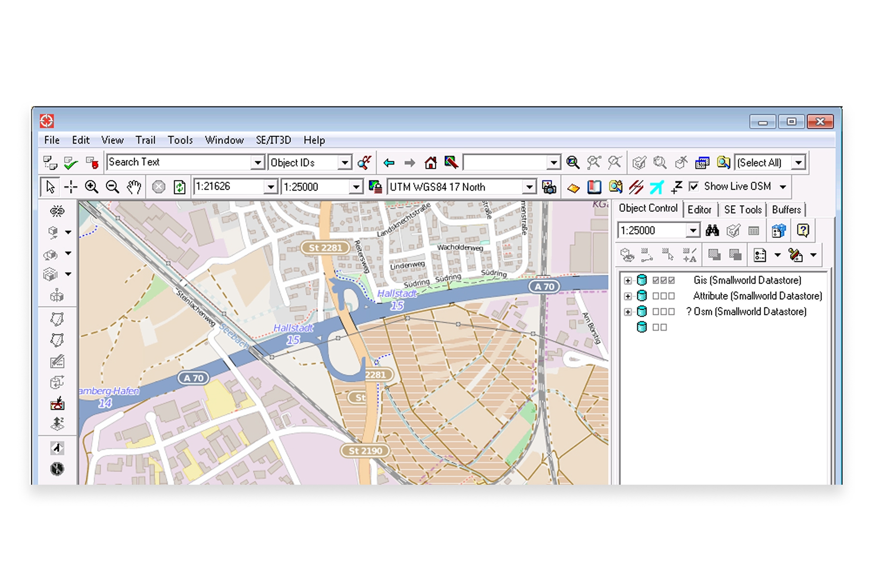Open the UTM WGS84 17 North dropdown
873x588 pixels.
pos(530,187)
